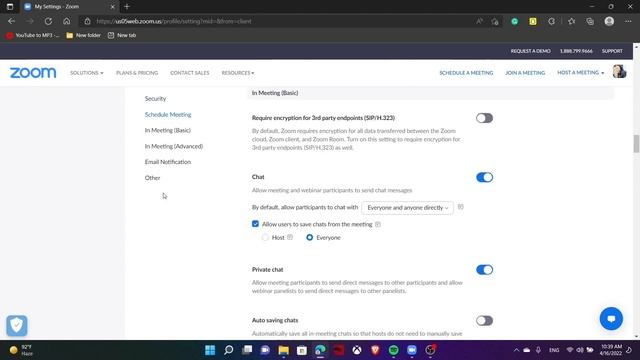Click the shield privacy badge
Viewport: 640px width, 360px height.
(17, 325)
